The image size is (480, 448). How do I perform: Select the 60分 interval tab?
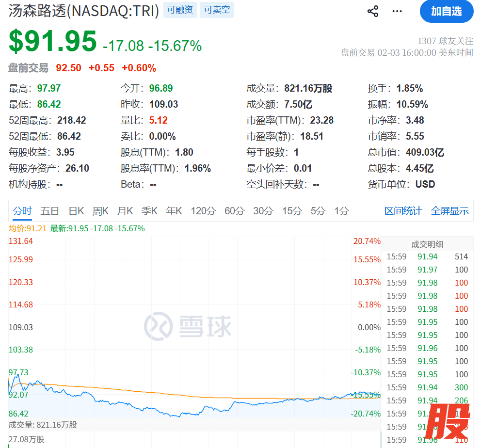click(x=235, y=211)
